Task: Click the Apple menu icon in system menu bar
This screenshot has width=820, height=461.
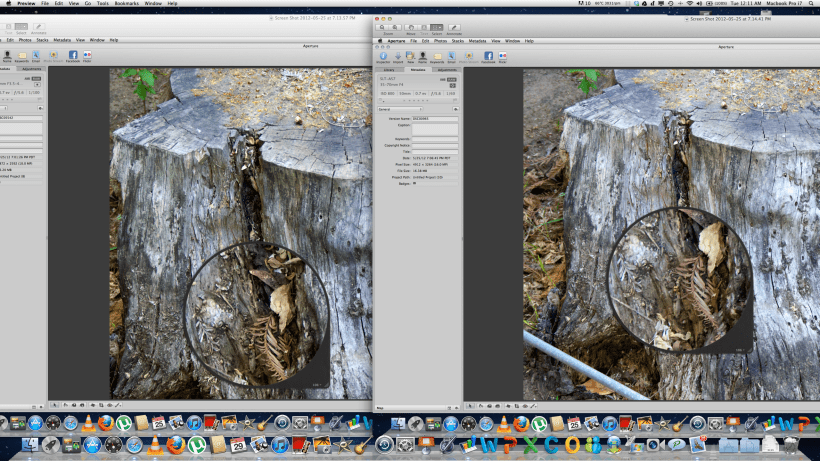Action: point(7,3)
